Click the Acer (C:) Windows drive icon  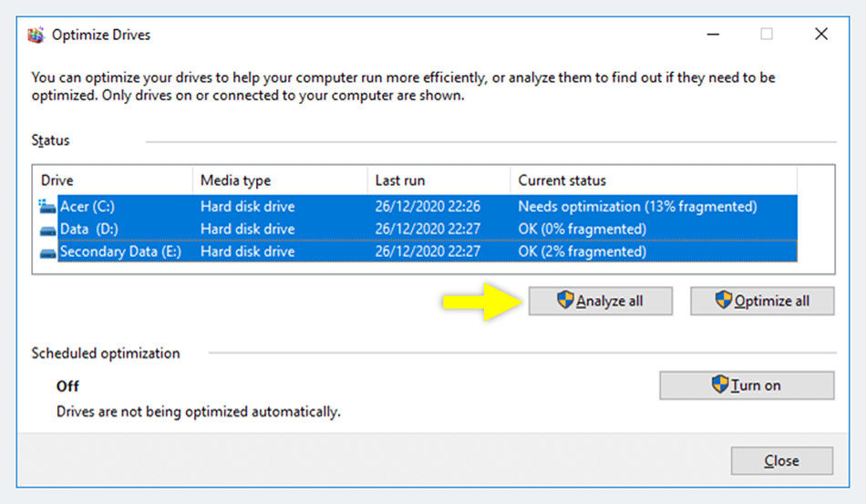click(47, 207)
